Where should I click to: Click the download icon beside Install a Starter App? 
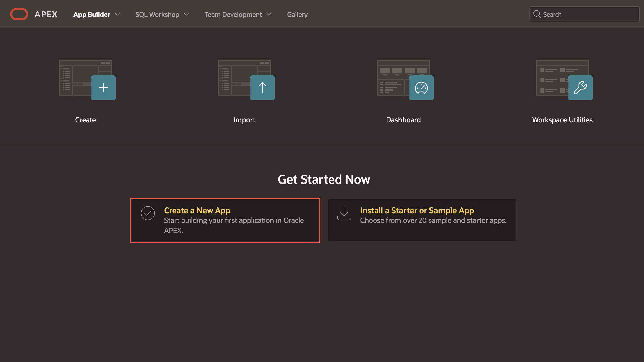(x=344, y=213)
